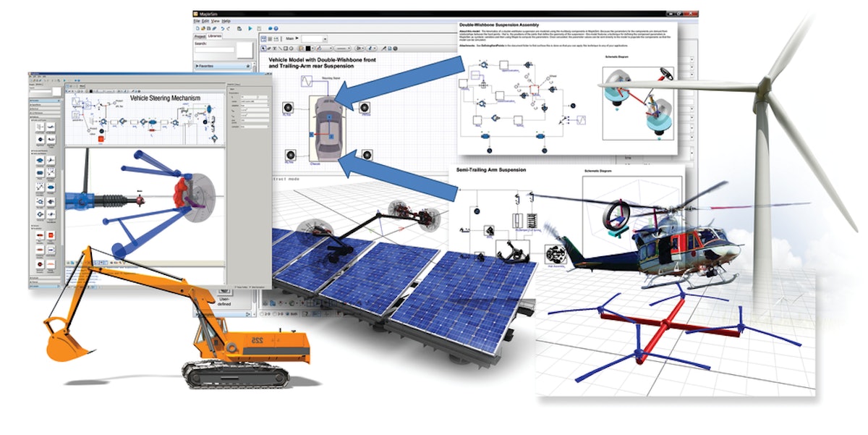Open the zoom level dropdown in the canvas toolbar
868x435 pixels.
(x=314, y=38)
